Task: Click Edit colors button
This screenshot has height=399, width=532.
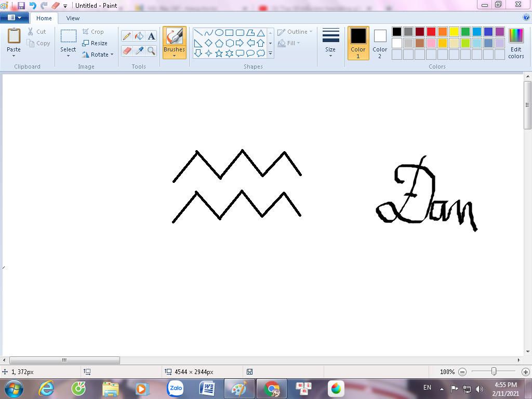Action: (516, 43)
